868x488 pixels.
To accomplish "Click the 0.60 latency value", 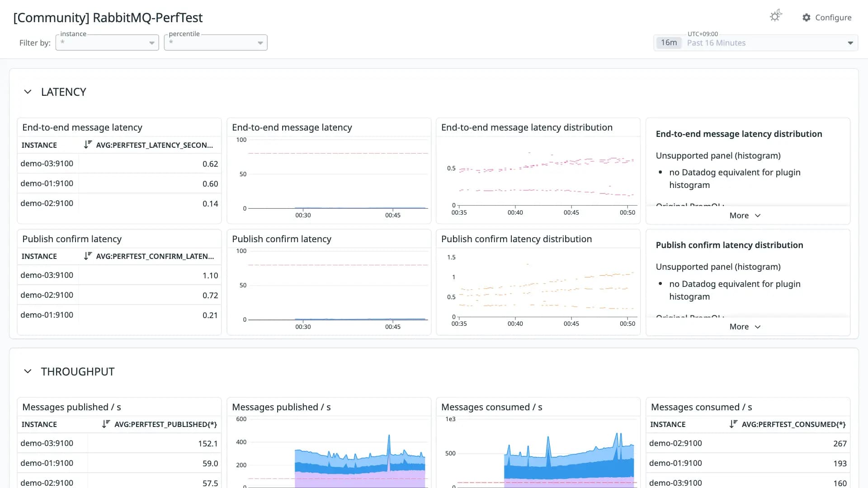I will pos(210,184).
